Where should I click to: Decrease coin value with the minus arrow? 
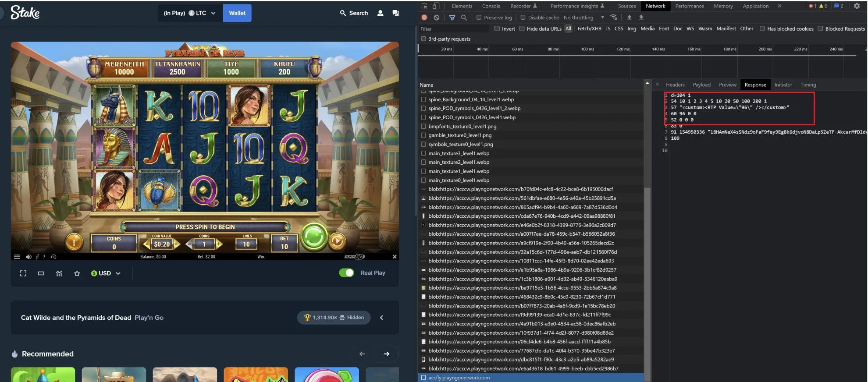(x=147, y=244)
